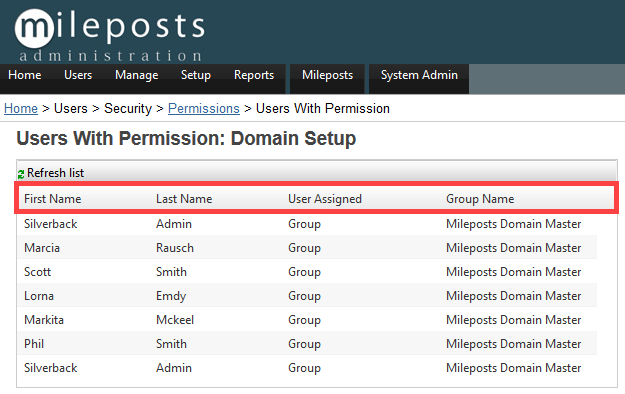Viewport: 625px width, 394px height.
Task: Select the Marcia Rausch row
Action: [307, 248]
